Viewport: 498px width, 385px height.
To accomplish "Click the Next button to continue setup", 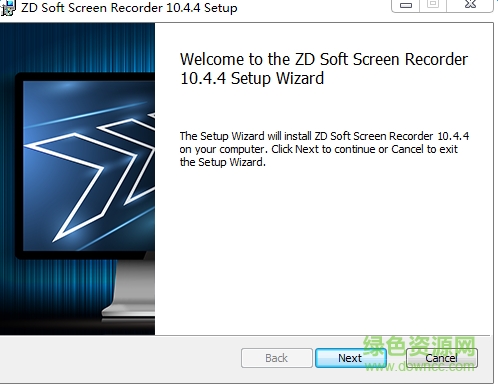I will (x=351, y=358).
